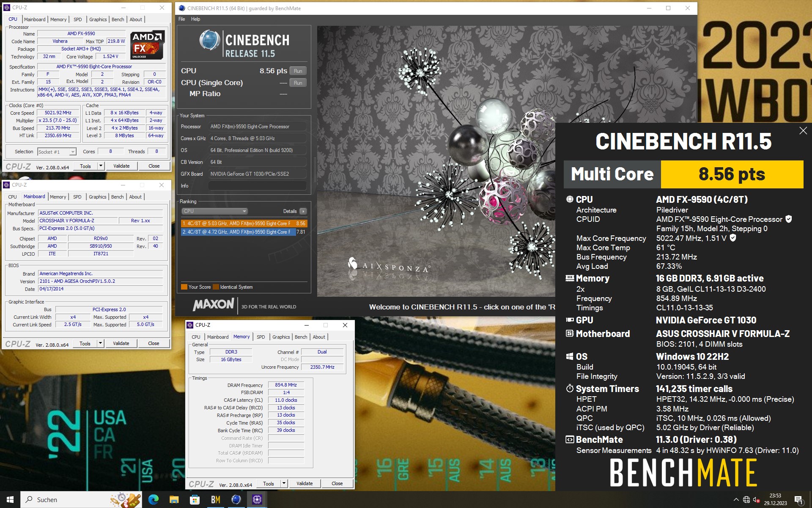
Task: Open Socket #1 selection dropdown
Action: (57, 152)
